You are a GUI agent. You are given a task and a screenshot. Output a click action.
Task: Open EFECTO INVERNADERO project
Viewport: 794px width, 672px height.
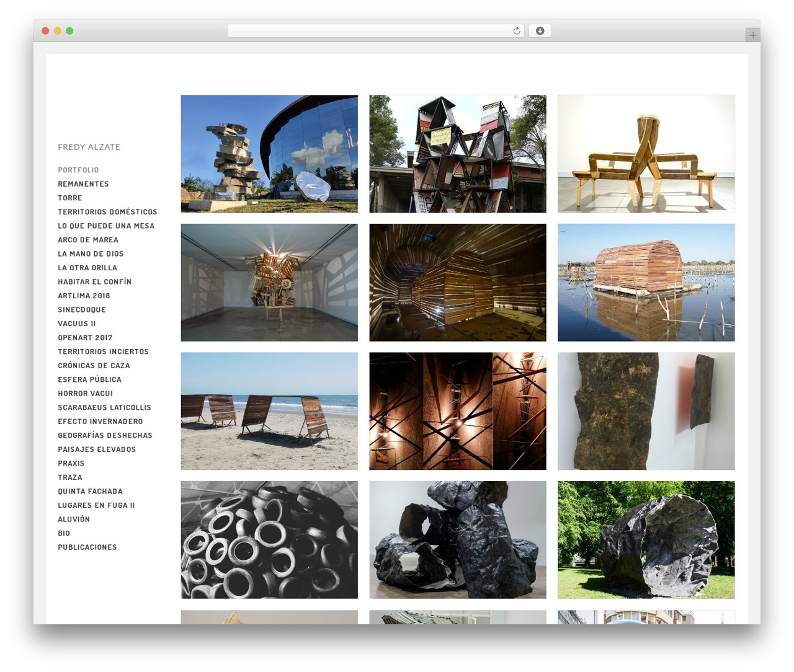click(x=100, y=422)
